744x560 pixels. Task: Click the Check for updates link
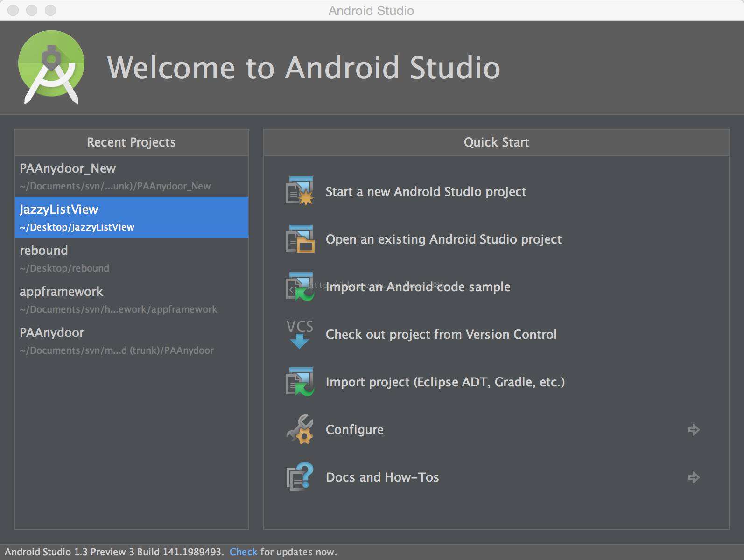[243, 552]
